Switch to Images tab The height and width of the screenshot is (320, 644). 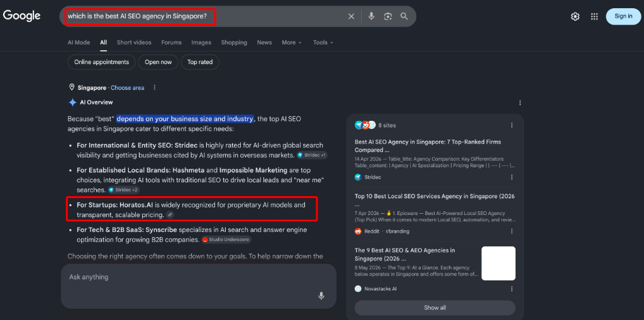201,42
